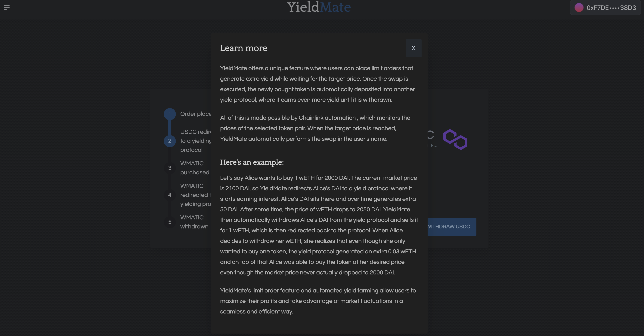Select step 5 circle in progress tracker
The image size is (644, 336).
(170, 222)
